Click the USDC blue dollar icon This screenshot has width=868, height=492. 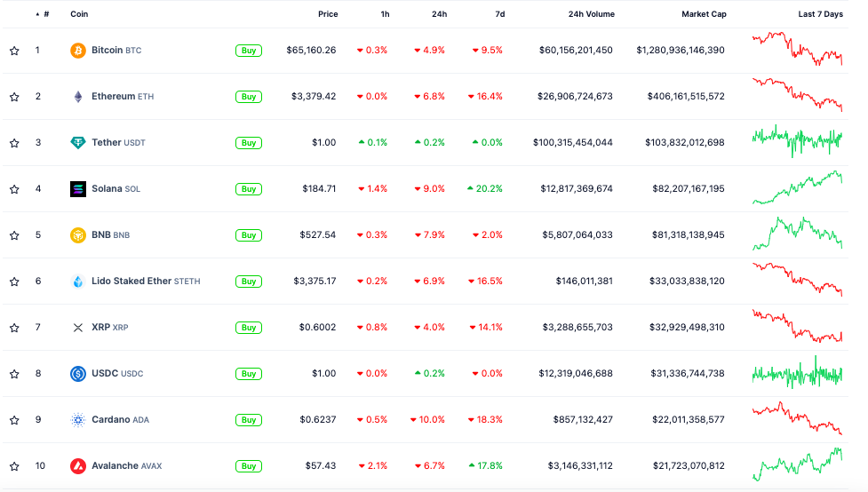click(78, 374)
